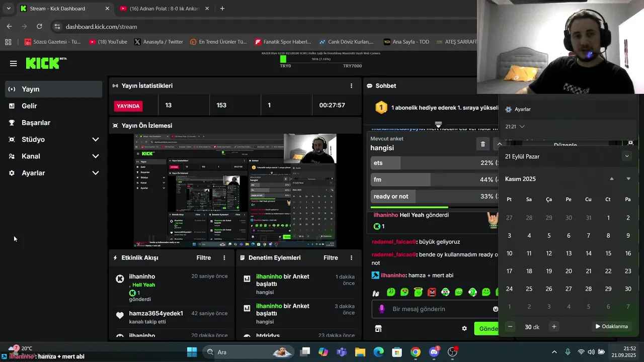Click Filtre in Etkinlik Akışı panel
This screenshot has width=644, height=362.
tap(204, 258)
